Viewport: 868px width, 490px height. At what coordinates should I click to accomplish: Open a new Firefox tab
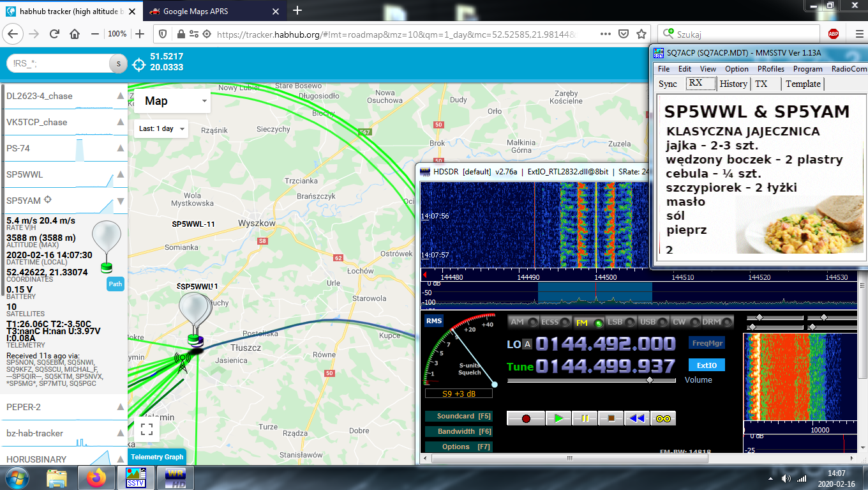(x=297, y=10)
